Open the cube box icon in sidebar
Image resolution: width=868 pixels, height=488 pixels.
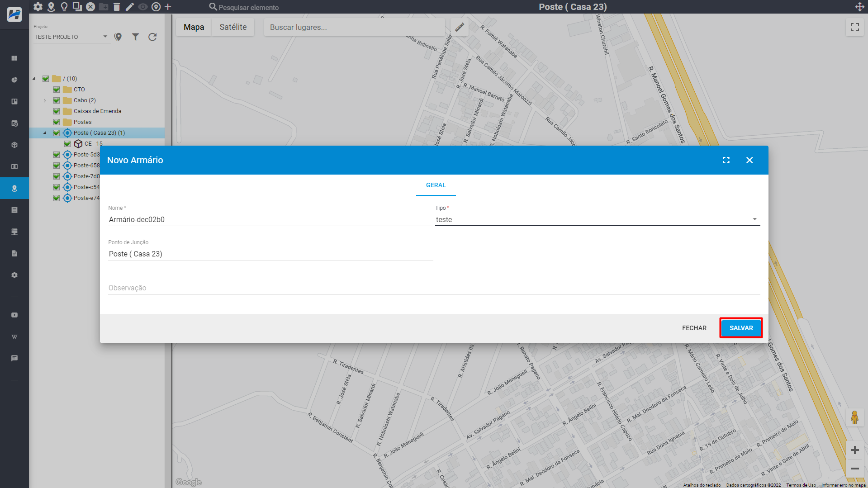point(14,145)
